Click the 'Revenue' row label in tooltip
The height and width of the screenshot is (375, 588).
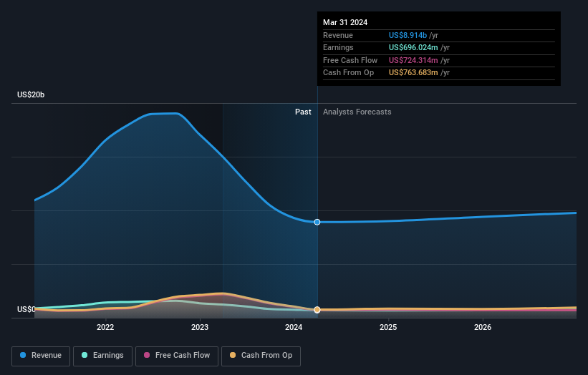pyautogui.click(x=338, y=35)
